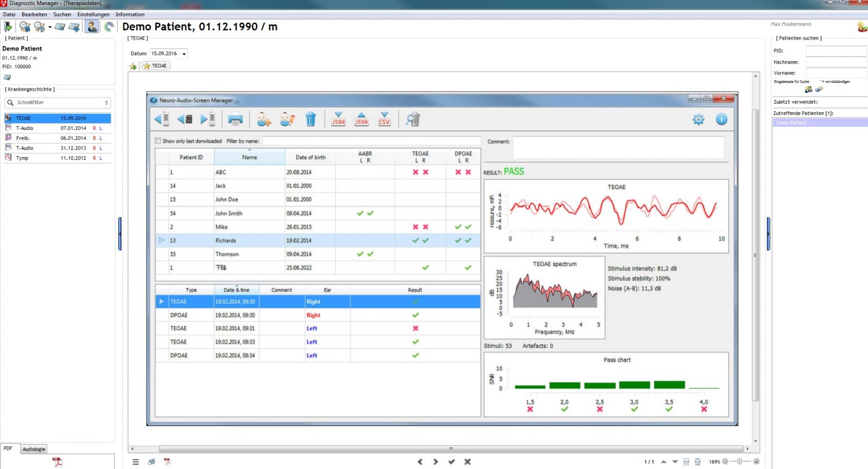Open the Datum date dropdown

[184, 54]
